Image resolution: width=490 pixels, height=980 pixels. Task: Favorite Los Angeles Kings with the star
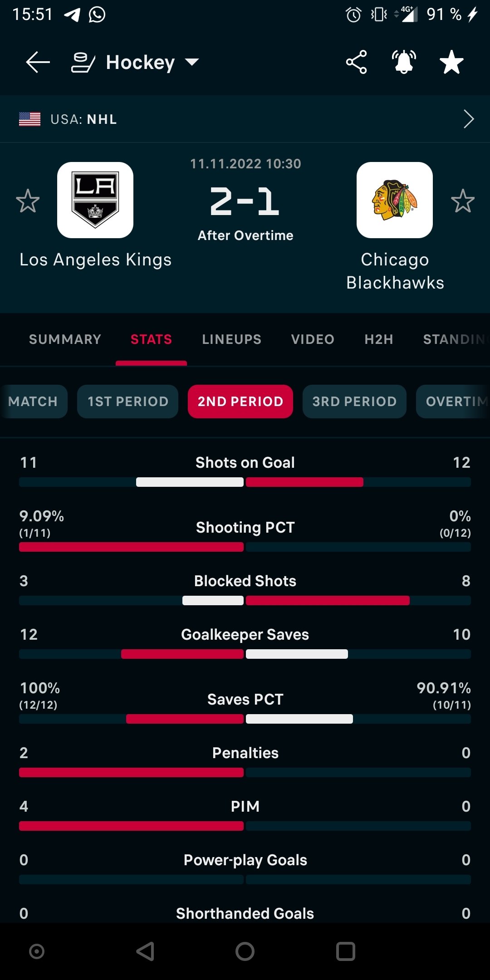tap(28, 201)
